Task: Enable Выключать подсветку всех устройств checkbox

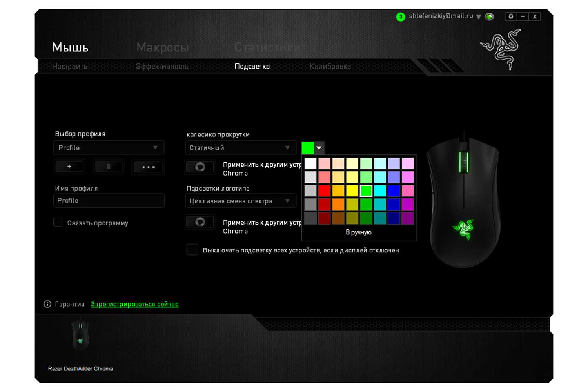Action: (192, 250)
